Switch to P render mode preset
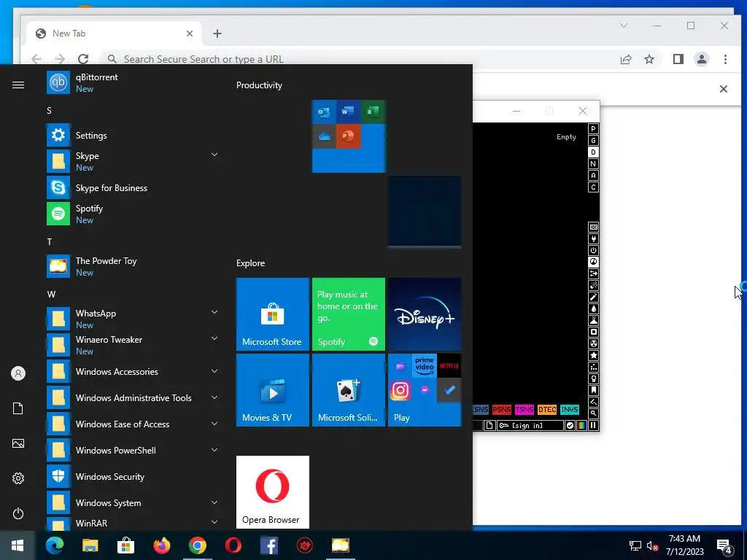 coord(593,128)
